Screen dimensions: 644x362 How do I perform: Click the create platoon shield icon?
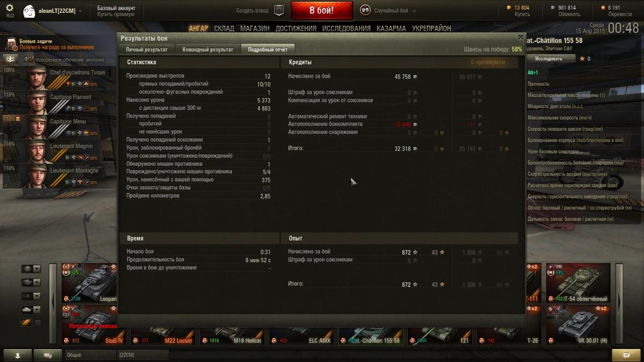[279, 10]
